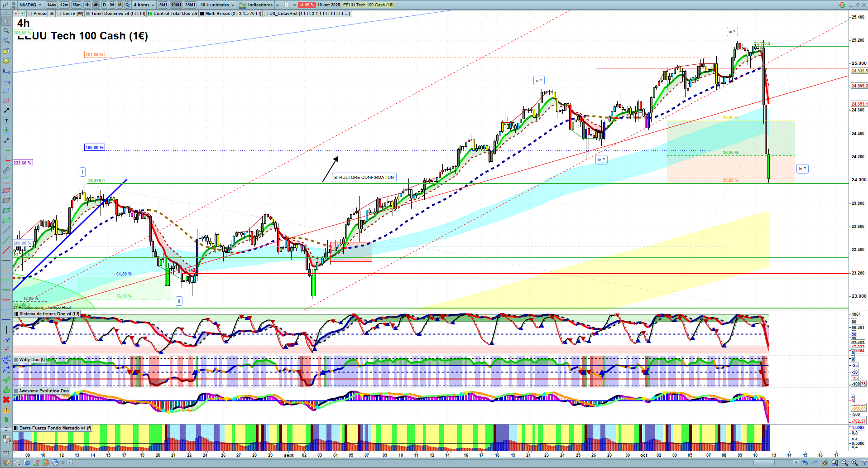Choose the green speech-bubble text tool
Screen dimensions: 868x468
tap(6, 130)
